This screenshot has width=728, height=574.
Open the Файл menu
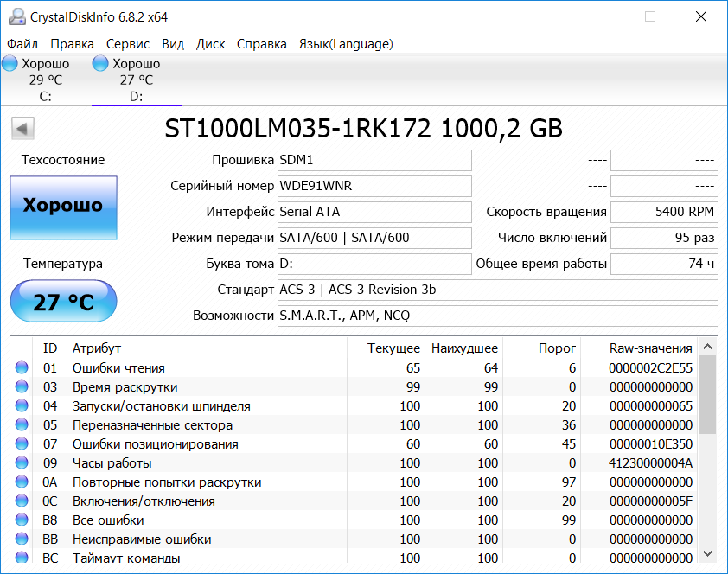click(22, 44)
